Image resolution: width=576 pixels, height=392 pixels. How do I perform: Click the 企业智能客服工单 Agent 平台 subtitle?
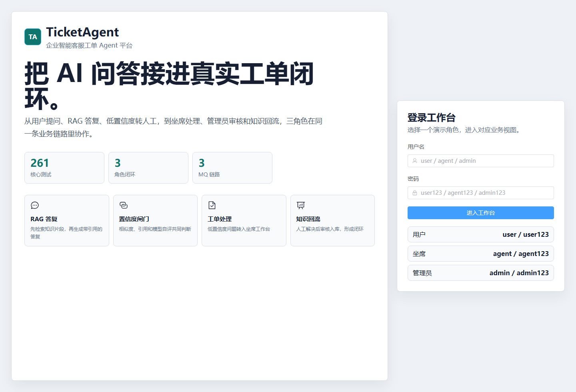click(x=89, y=46)
